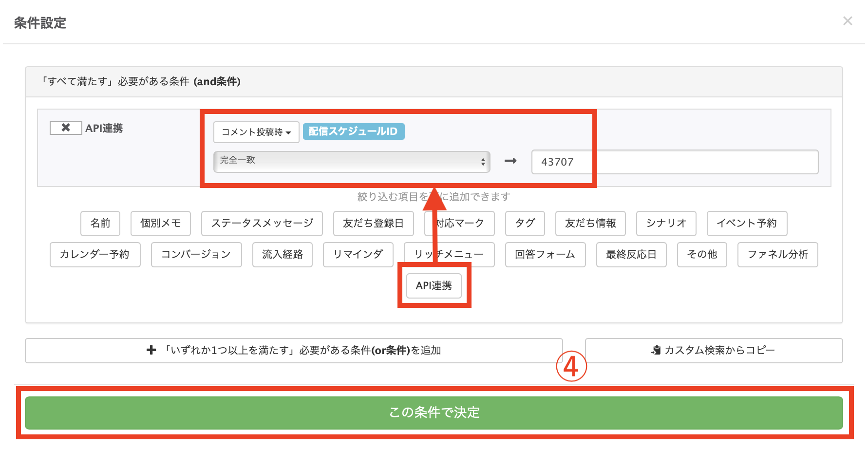
Task: Add リマインダ filter condition
Action: pos(358,254)
